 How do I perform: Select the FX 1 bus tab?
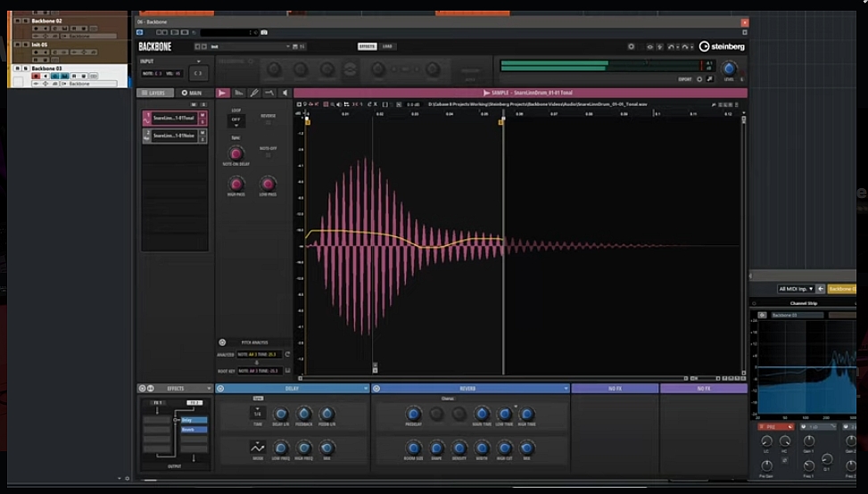click(x=157, y=403)
